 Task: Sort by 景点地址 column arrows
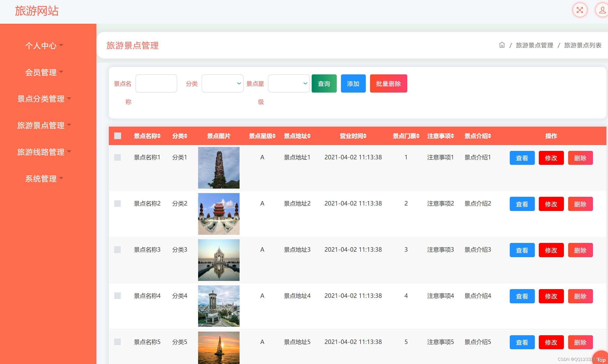[309, 136]
